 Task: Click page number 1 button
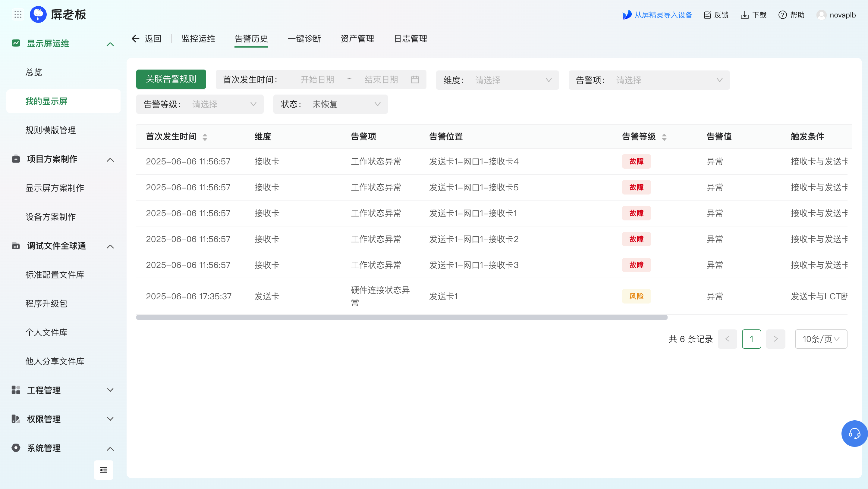click(751, 339)
